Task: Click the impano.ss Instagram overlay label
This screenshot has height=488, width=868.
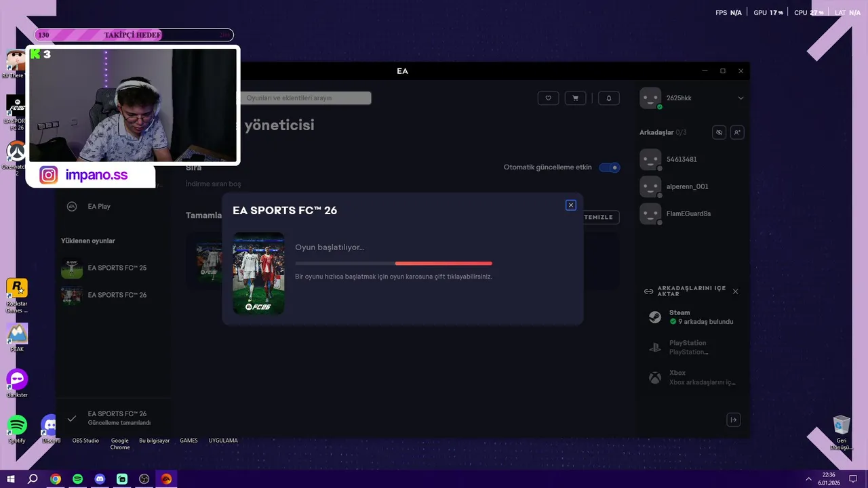Action: click(x=96, y=176)
